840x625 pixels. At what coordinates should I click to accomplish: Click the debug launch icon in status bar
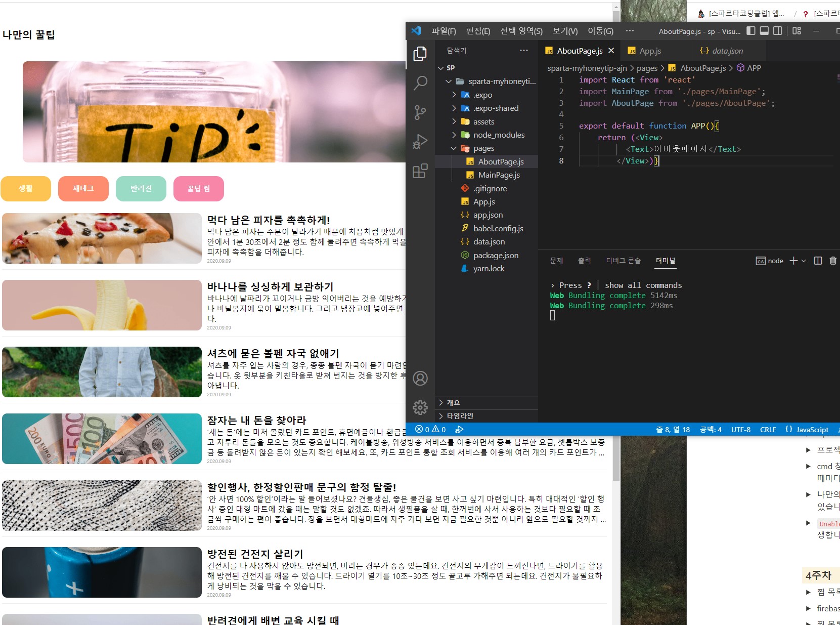[x=459, y=430]
